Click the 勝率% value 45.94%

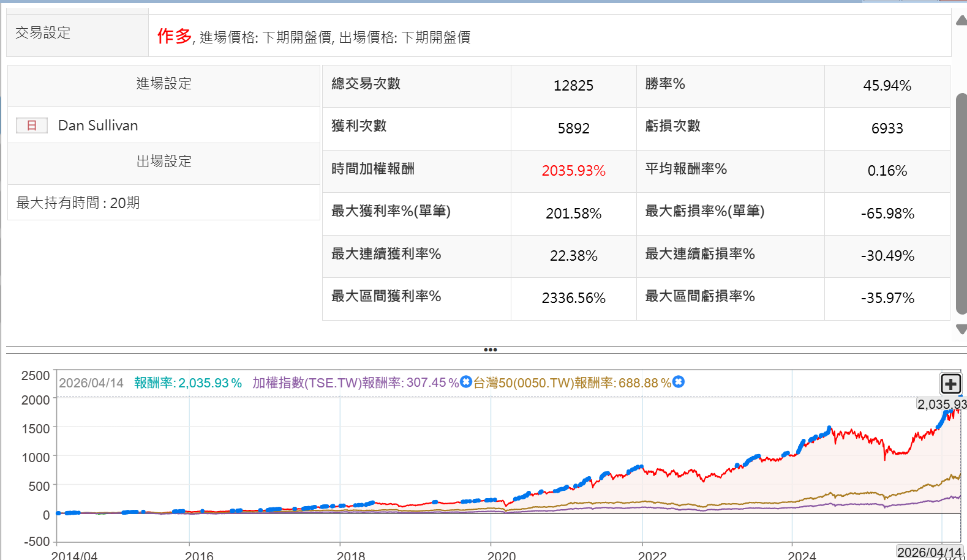pos(887,86)
